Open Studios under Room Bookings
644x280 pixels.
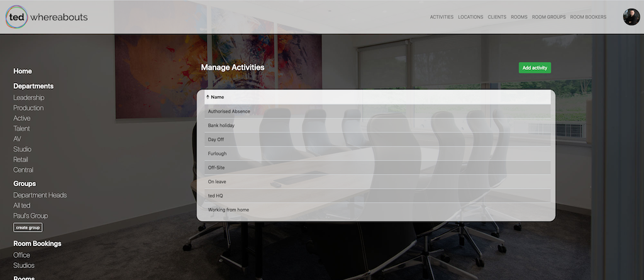(23, 266)
